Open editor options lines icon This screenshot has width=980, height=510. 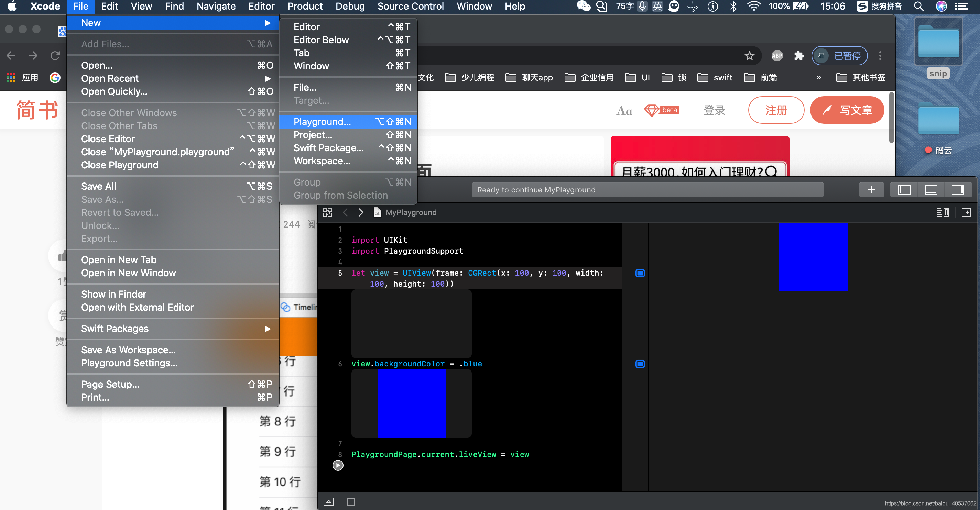click(x=943, y=212)
